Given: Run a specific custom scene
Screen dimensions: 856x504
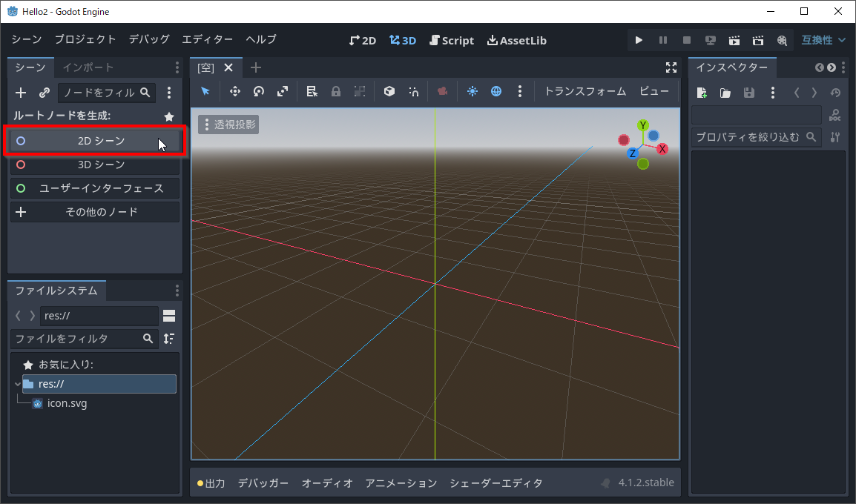Looking at the screenshot, I should click(758, 40).
